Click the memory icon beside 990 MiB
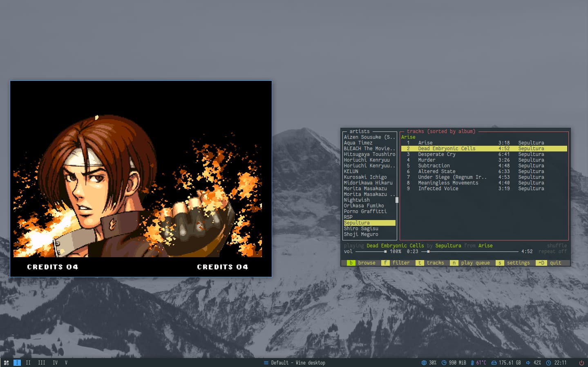Image resolution: width=588 pixels, height=367 pixels. click(x=444, y=363)
